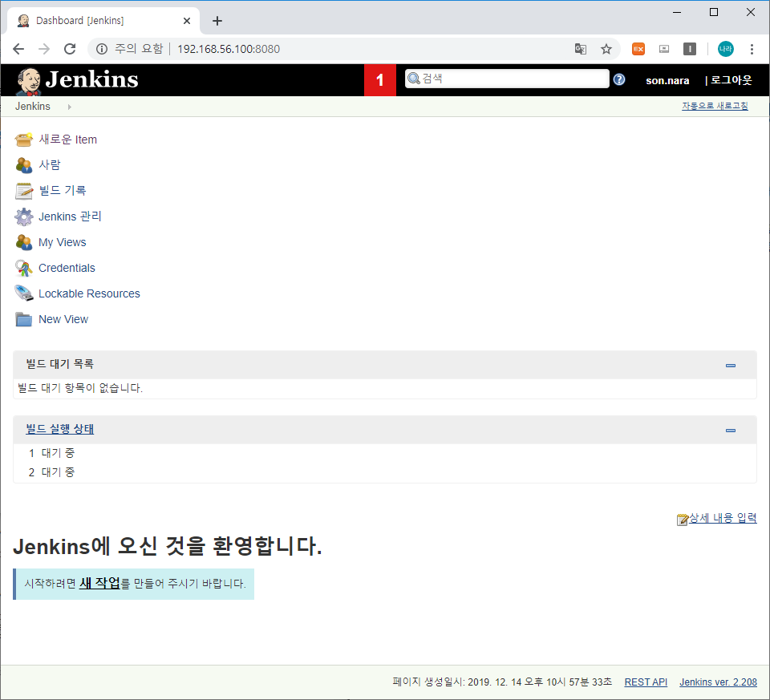
Task: Click the Jenkins 관리 gear icon
Action: [23, 216]
